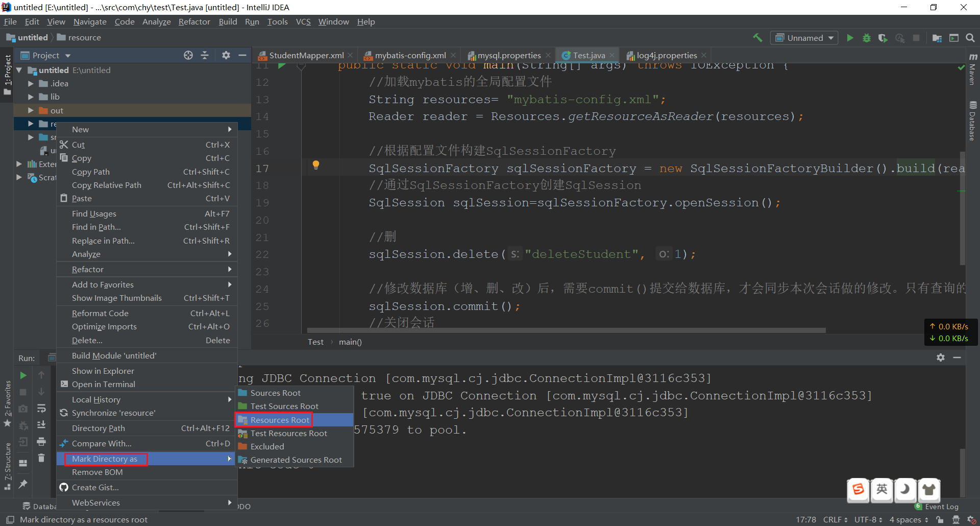The height and width of the screenshot is (526, 980).
Task: Select Resources Root in the submenu
Action: (x=295, y=420)
